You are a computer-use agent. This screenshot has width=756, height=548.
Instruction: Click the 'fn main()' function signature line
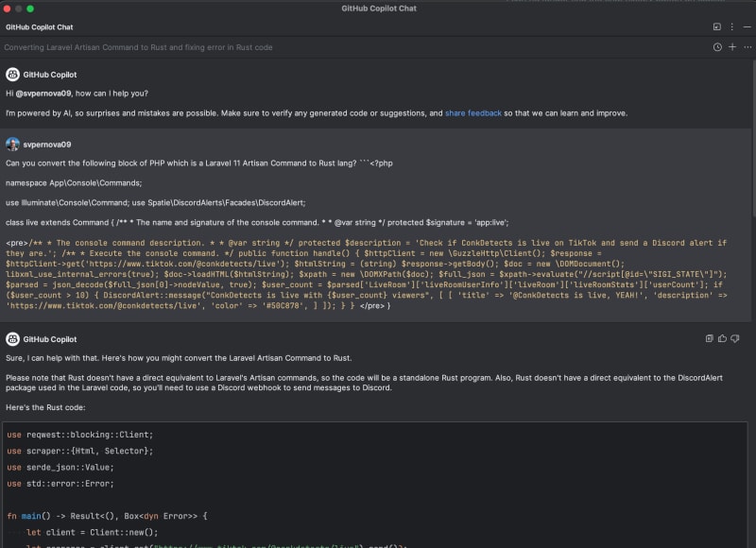107,516
